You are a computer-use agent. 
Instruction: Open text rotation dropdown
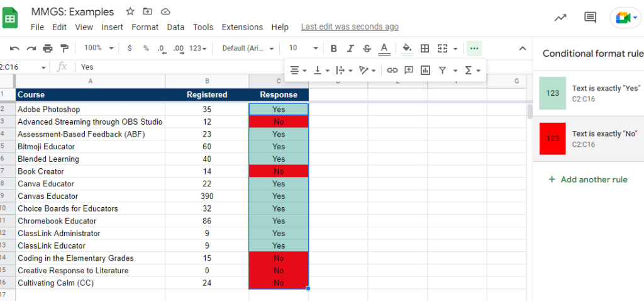[367, 71]
